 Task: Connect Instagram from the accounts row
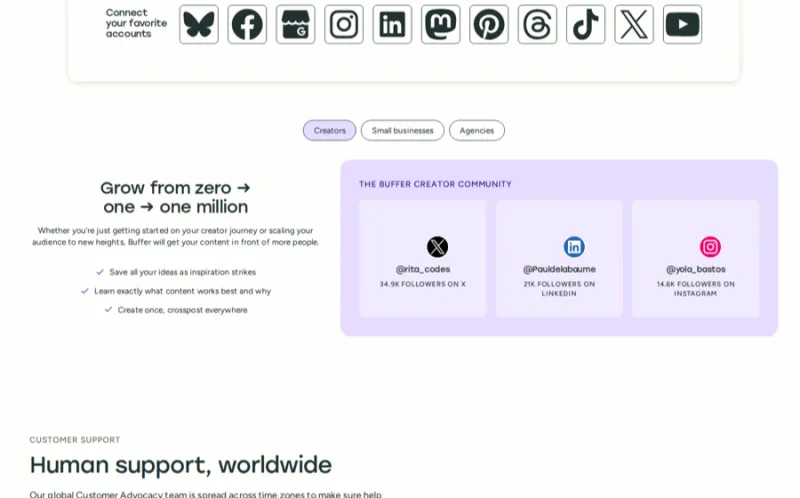[x=344, y=24]
